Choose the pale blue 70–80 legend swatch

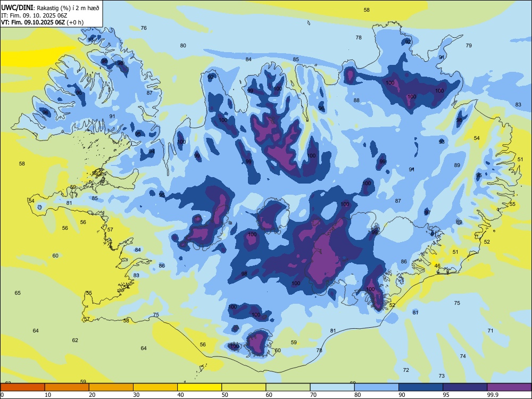[x=332, y=387]
